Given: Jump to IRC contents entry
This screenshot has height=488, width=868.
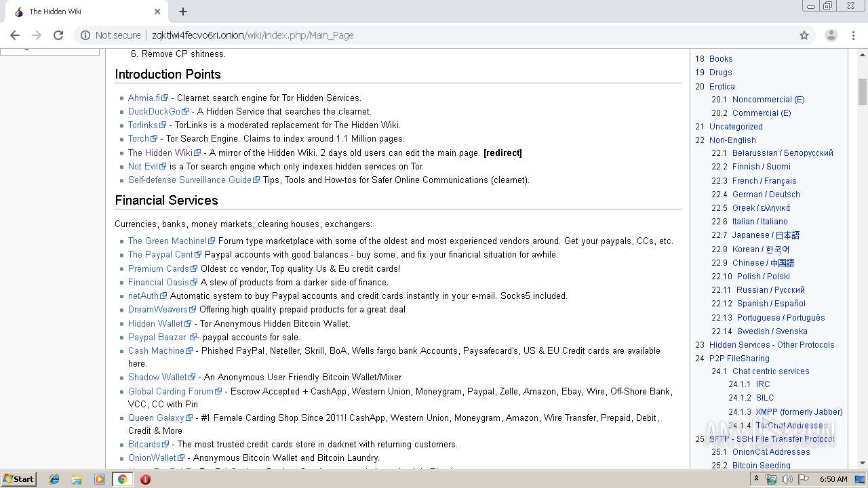Looking at the screenshot, I should [x=763, y=384].
